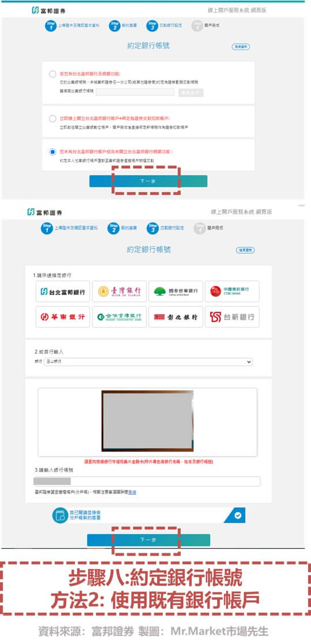Click 下一步 button on radio-option page
This screenshot has width=311, height=644.
(x=148, y=181)
